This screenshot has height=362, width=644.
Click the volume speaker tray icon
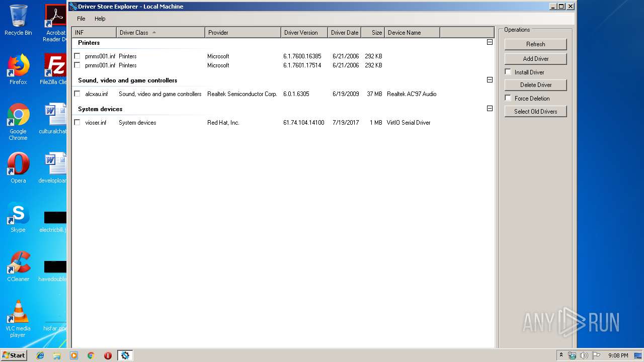(584, 355)
